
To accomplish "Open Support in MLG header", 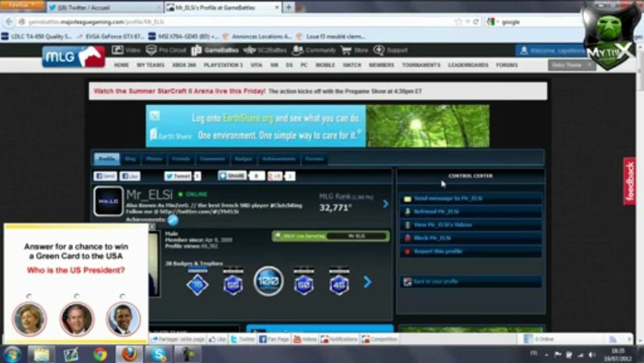I will pos(391,50).
